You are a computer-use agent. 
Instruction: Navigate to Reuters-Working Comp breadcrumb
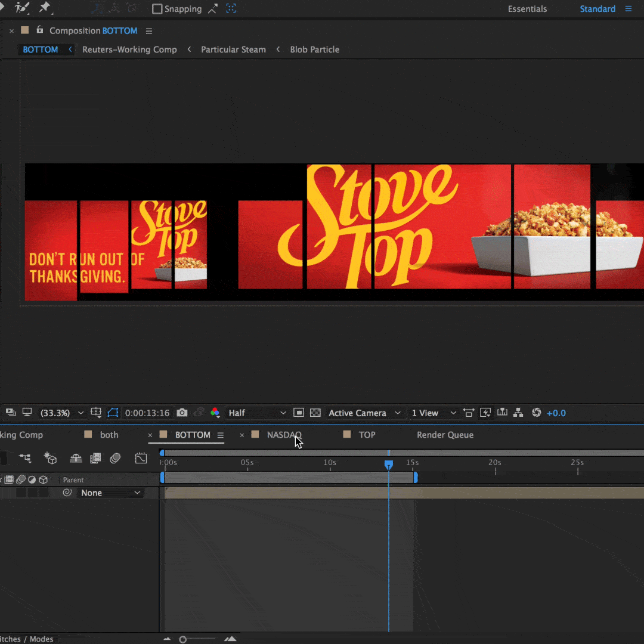(129, 49)
